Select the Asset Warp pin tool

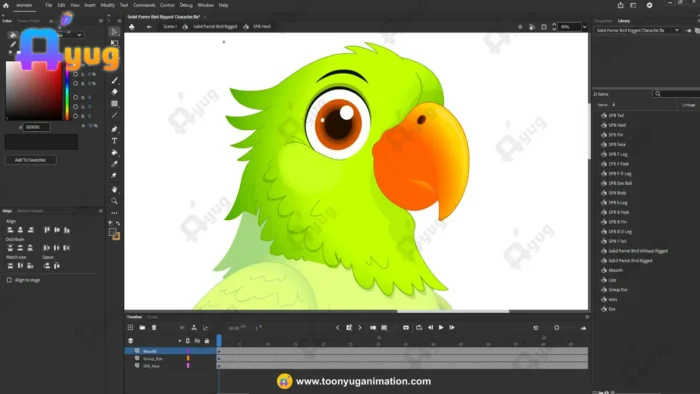[114, 175]
